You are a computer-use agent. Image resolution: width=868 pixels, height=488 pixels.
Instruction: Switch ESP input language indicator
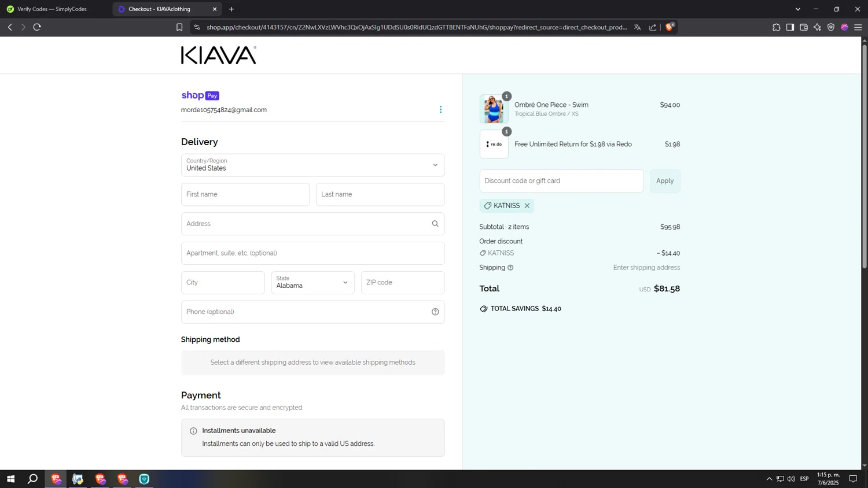click(804, 479)
